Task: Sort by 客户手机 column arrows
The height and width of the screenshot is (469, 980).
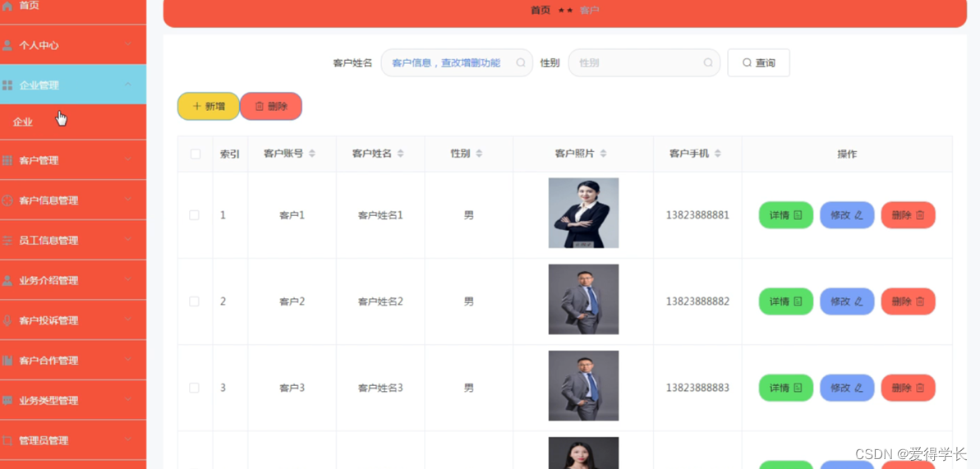Action: (718, 154)
